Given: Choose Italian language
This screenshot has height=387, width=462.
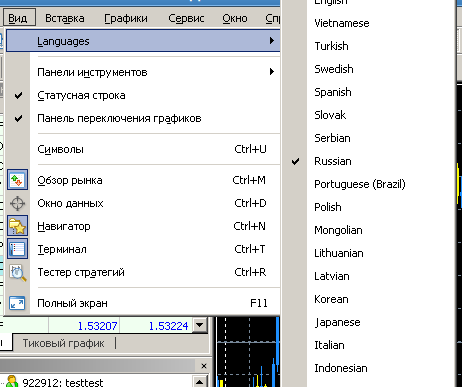Looking at the screenshot, I should point(329,345).
